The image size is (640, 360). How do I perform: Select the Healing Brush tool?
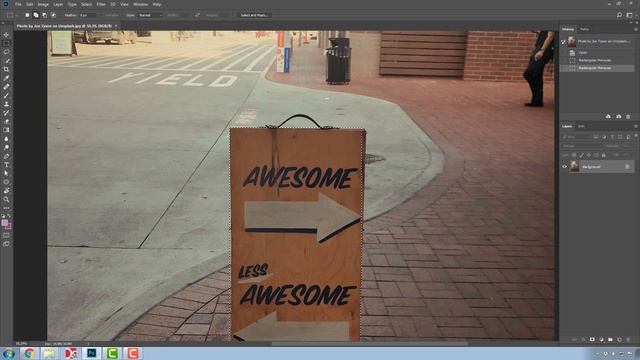click(6, 87)
